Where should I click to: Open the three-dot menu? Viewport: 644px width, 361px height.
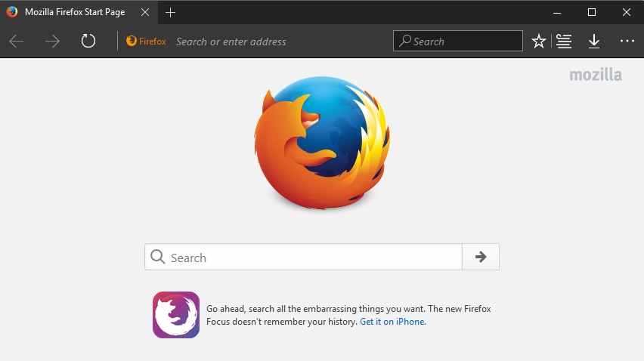click(627, 41)
